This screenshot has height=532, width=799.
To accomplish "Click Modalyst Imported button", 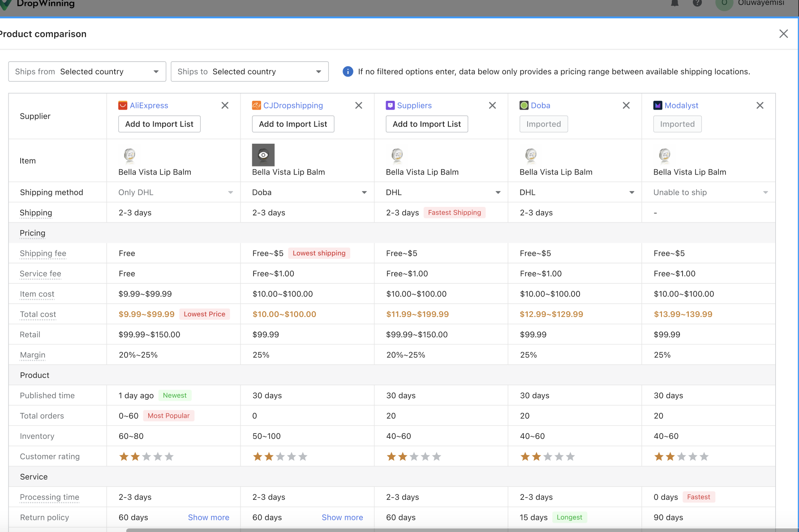I will click(x=677, y=124).
